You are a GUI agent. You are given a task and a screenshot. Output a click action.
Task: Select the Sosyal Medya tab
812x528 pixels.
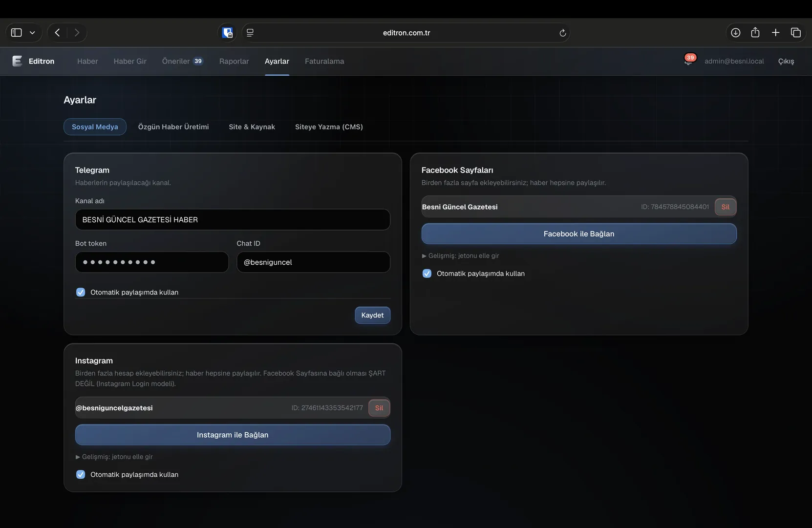(x=95, y=127)
